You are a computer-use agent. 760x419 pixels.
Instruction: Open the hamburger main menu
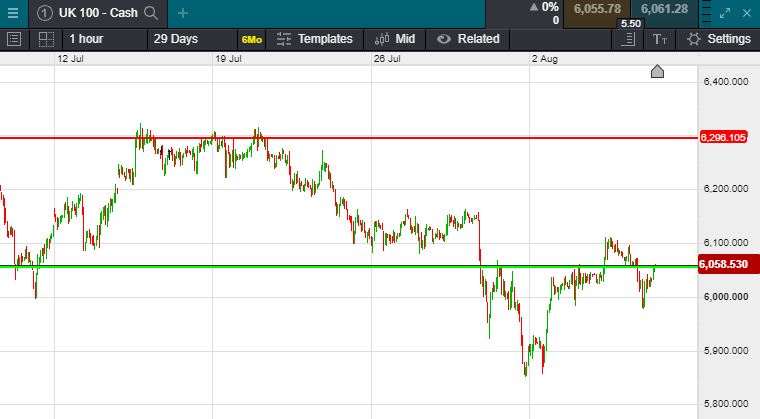click(x=13, y=13)
